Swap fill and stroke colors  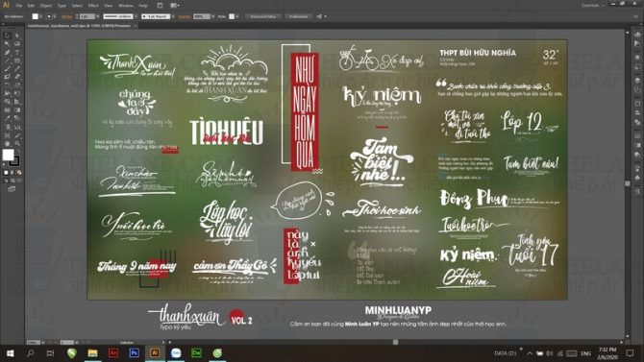[x=16, y=152]
